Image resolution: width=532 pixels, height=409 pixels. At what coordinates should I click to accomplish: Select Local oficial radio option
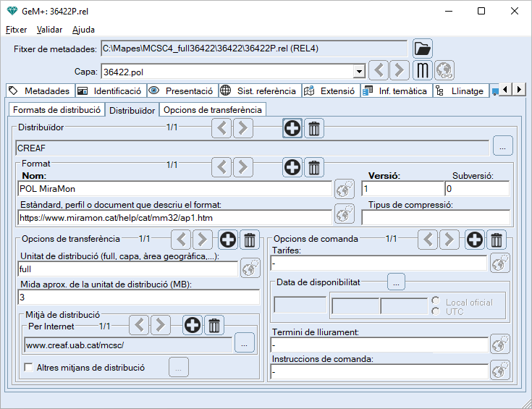point(436,300)
